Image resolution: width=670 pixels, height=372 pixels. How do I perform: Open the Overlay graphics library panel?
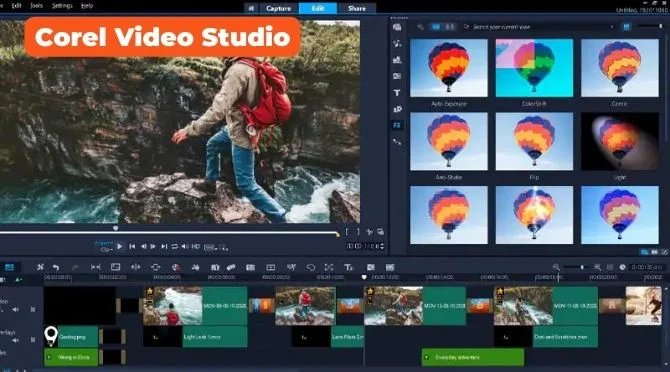click(x=397, y=109)
